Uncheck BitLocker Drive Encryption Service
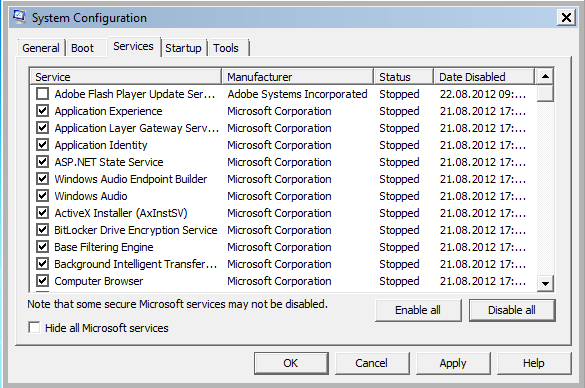585x388 pixels. coord(43,230)
